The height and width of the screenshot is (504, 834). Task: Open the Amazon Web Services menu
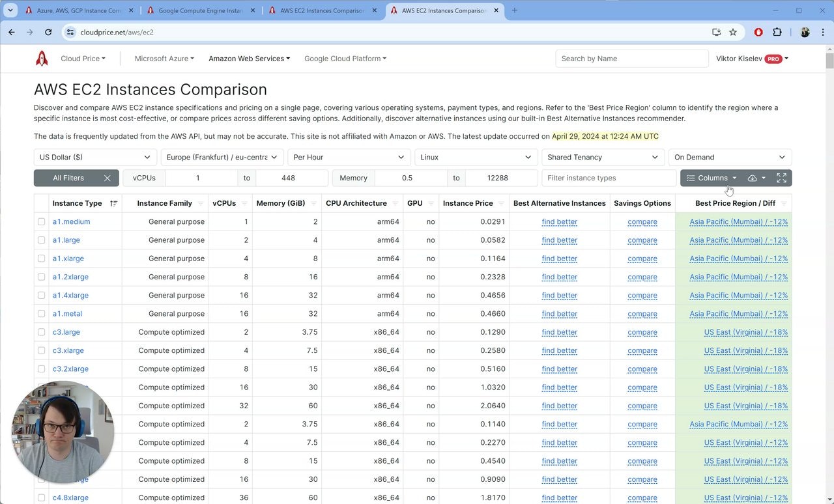(x=249, y=58)
